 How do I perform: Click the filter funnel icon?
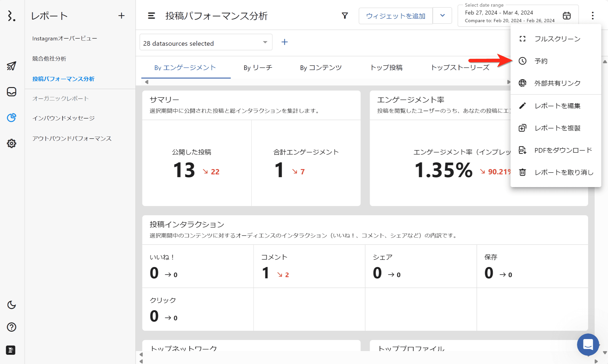point(345,16)
